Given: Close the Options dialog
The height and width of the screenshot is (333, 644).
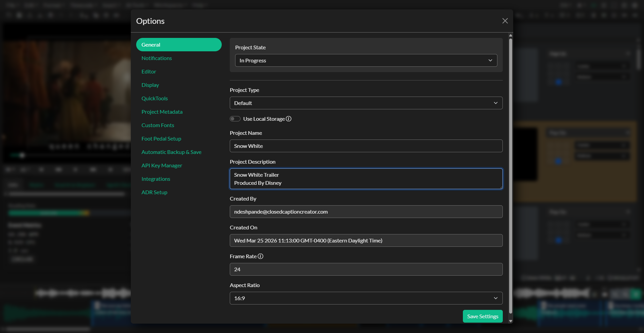Looking at the screenshot, I should (x=505, y=21).
